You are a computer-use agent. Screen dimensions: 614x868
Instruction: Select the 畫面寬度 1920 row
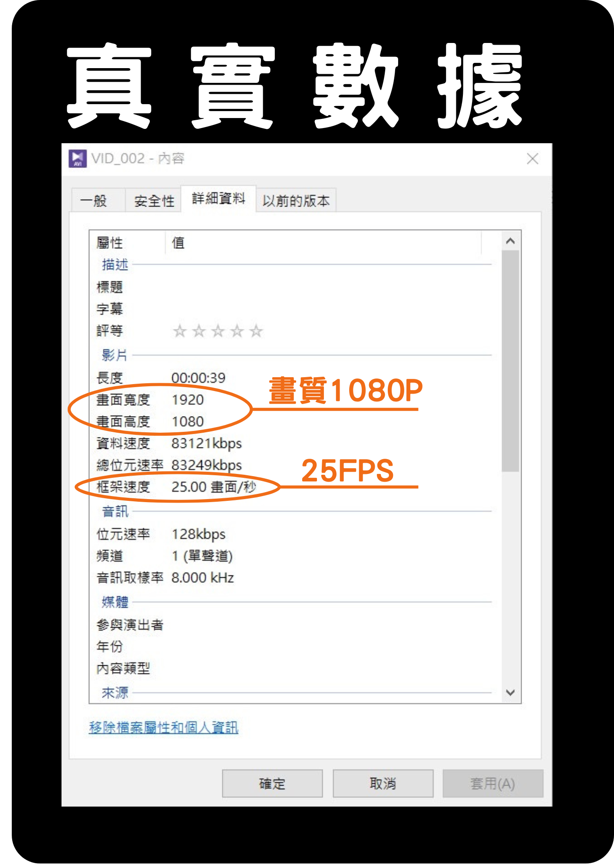(188, 400)
